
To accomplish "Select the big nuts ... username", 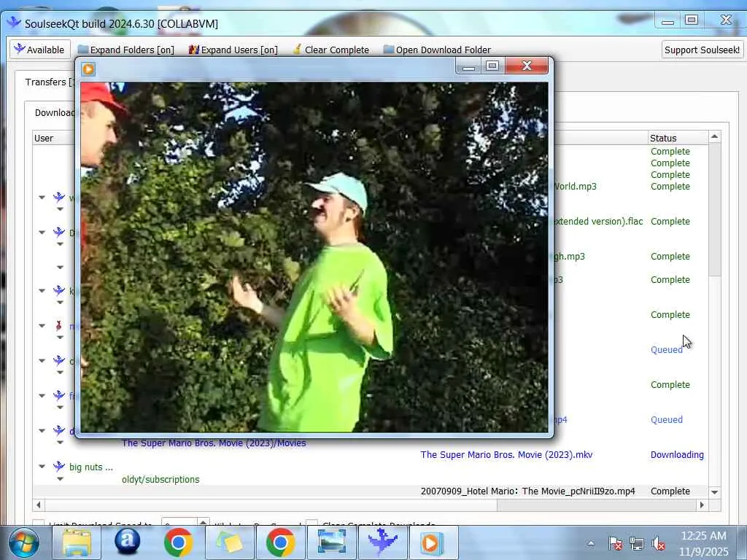I will click(x=91, y=467).
